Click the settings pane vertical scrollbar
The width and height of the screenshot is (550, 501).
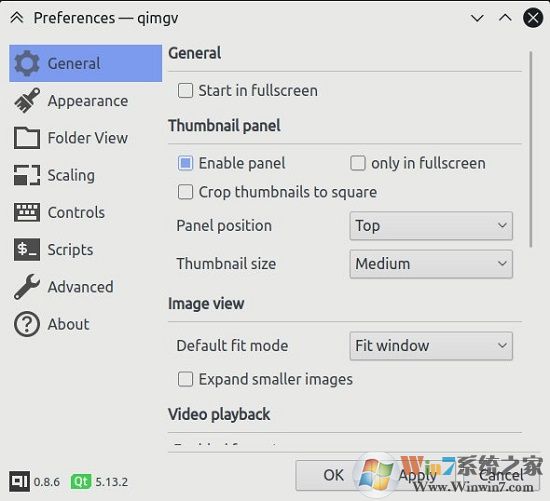tap(531, 149)
